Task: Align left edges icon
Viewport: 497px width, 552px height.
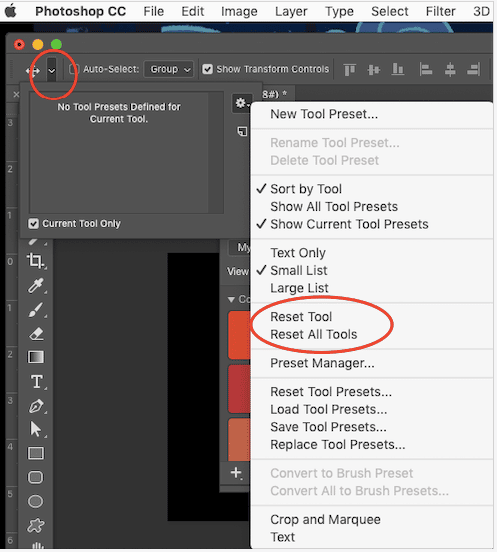Action: tap(426, 69)
